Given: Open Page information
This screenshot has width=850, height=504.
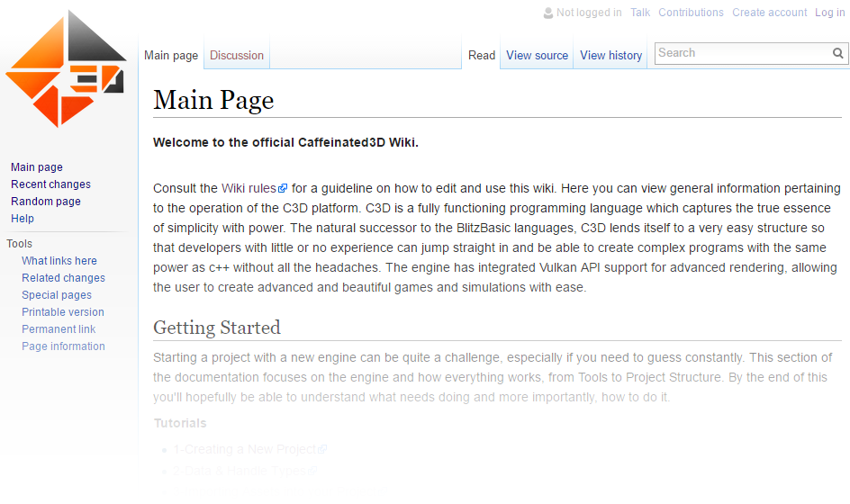Looking at the screenshot, I should click(63, 346).
